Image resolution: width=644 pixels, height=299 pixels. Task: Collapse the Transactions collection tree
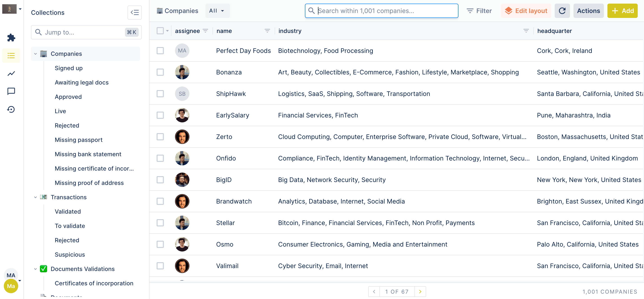35,197
